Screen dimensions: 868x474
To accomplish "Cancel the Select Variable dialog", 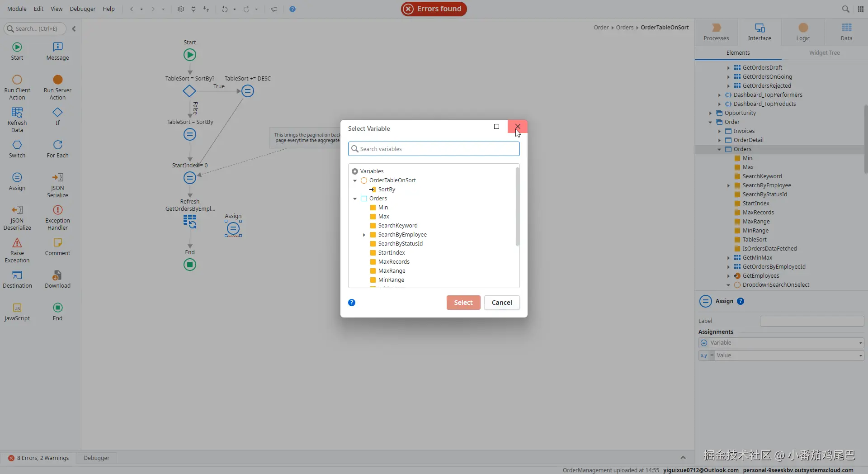I will pyautogui.click(x=502, y=303).
